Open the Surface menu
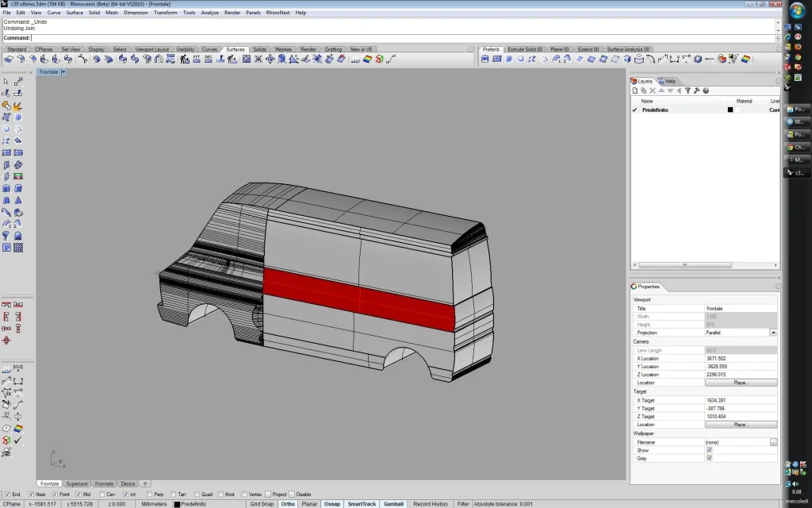Viewport: 812px width, 508px height. [74, 13]
